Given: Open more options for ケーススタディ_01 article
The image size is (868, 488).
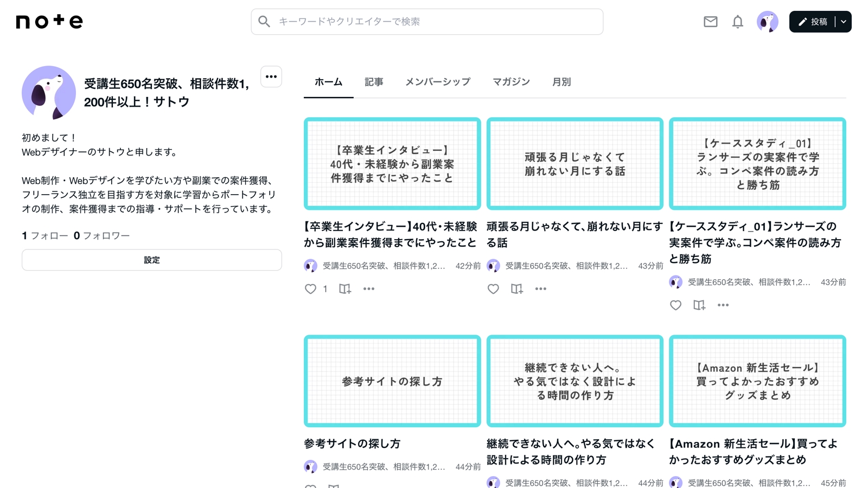Looking at the screenshot, I should [723, 305].
